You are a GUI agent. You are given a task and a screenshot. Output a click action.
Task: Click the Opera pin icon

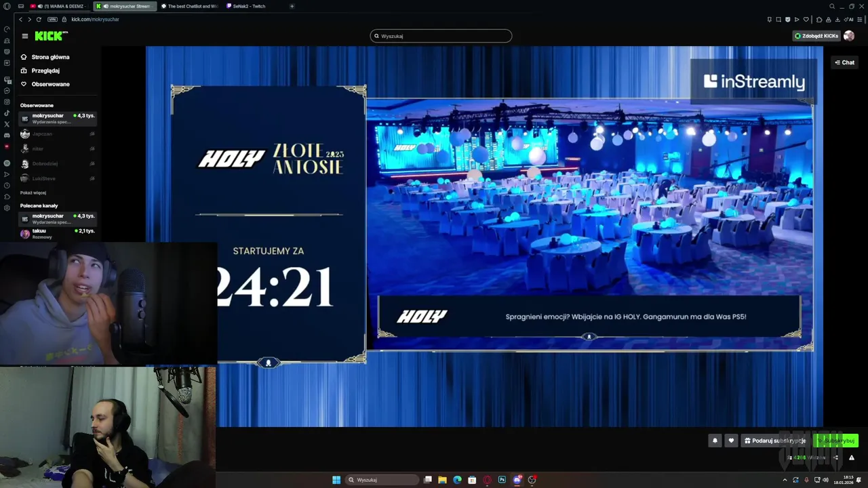pos(770,19)
